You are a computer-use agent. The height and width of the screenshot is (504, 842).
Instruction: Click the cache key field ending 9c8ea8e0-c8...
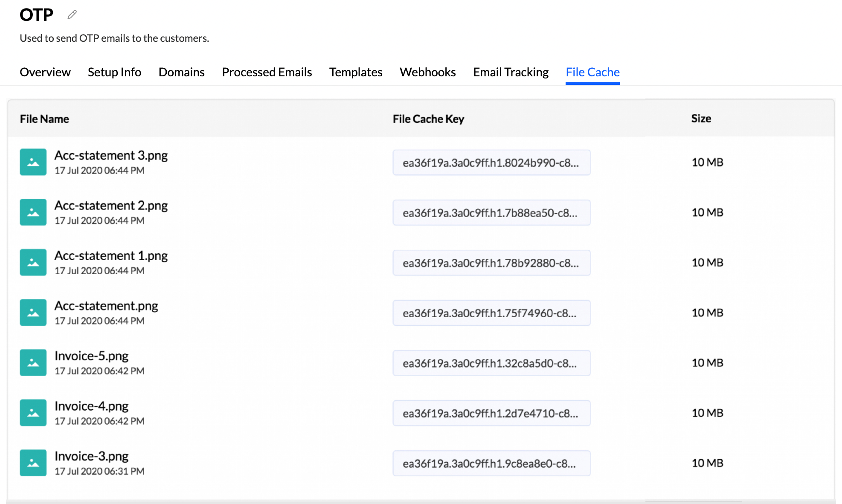pos(491,463)
